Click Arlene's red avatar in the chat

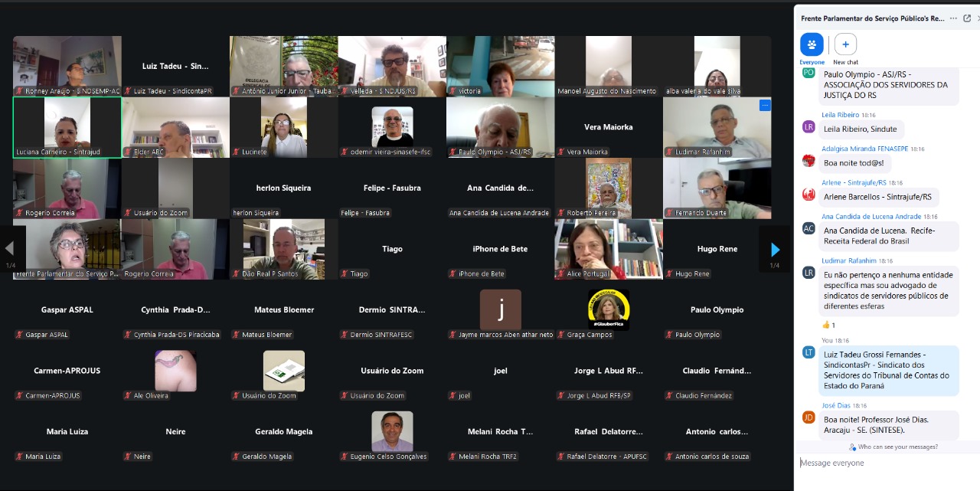click(808, 195)
